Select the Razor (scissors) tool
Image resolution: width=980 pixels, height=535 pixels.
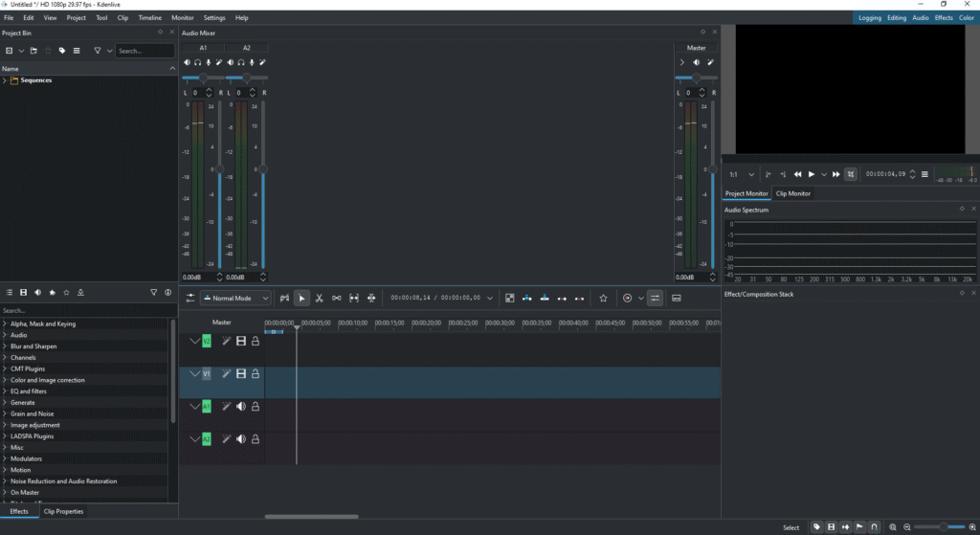tap(319, 299)
